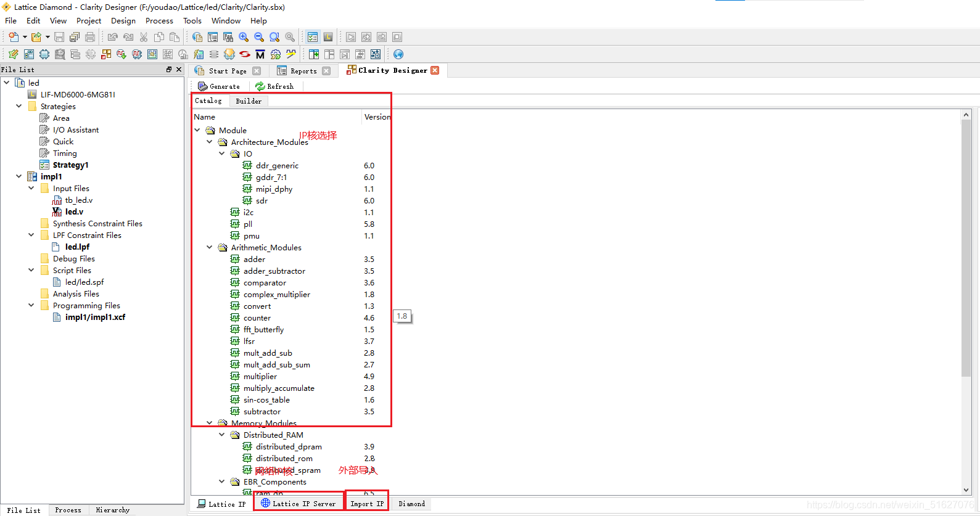Click the Open file toolbar icon
Image resolution: width=980 pixels, height=516 pixels.
tap(36, 37)
